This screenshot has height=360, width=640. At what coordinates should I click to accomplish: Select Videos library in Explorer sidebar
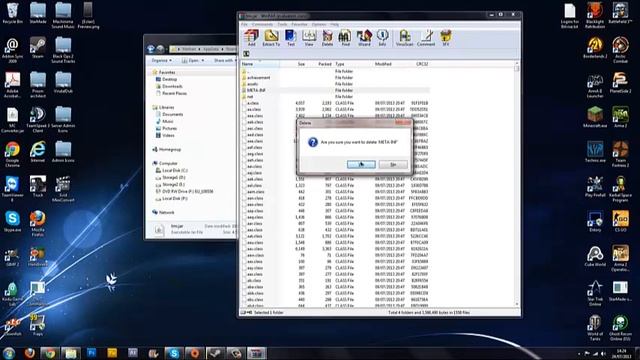coord(165,135)
